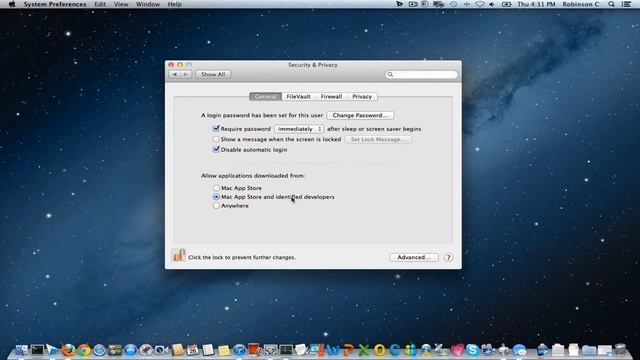The height and width of the screenshot is (360, 640).
Task: Open the View menu
Action: coord(121,4)
